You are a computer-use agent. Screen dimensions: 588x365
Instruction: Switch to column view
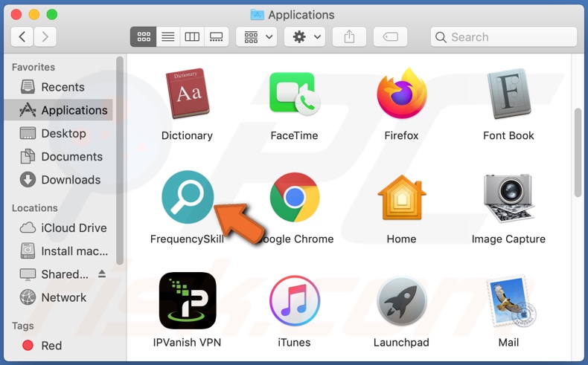coord(192,36)
